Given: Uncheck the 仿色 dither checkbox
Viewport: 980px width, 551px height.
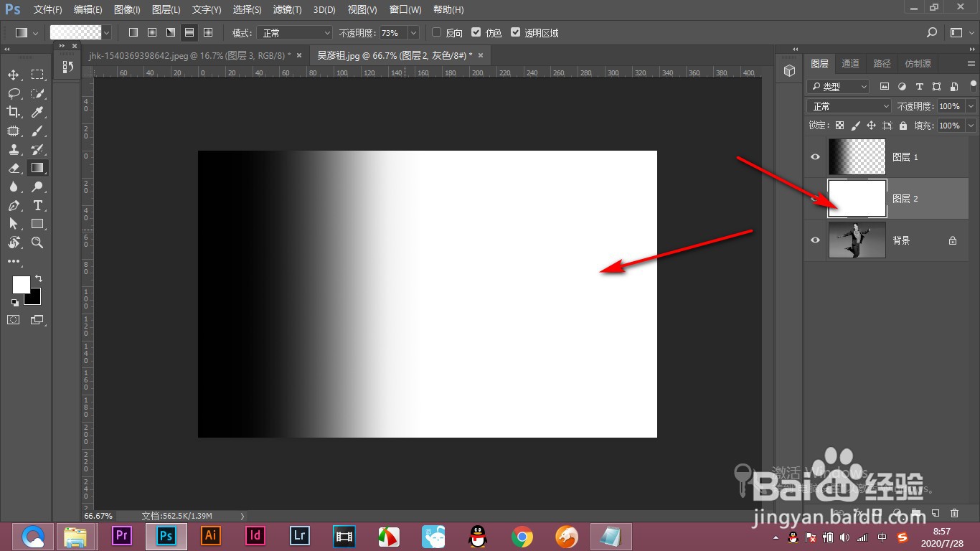Looking at the screenshot, I should (x=476, y=32).
